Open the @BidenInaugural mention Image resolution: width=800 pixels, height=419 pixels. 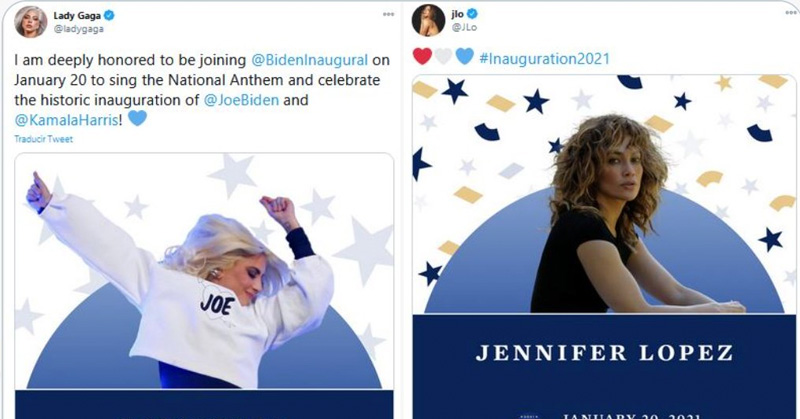point(310,60)
